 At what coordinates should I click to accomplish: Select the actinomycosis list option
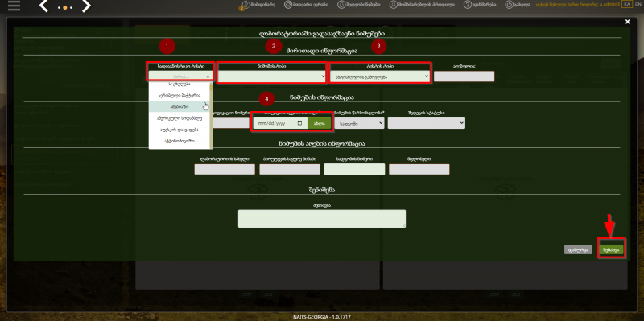[179, 141]
